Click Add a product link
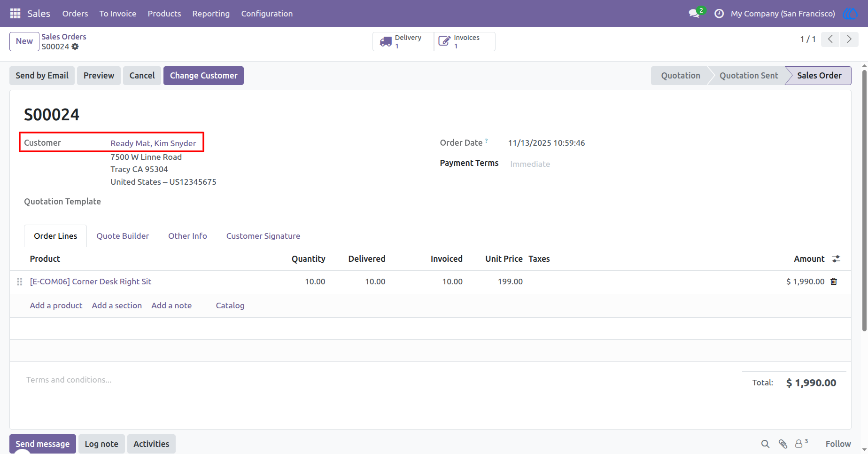Viewport: 868px width, 454px height. coord(56,305)
